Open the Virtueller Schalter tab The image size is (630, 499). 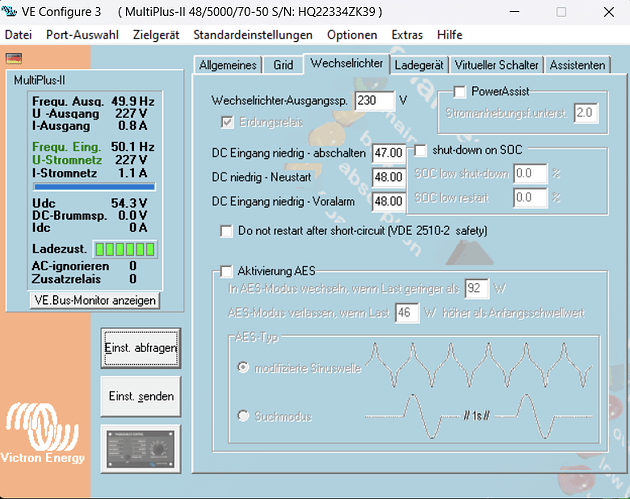497,65
